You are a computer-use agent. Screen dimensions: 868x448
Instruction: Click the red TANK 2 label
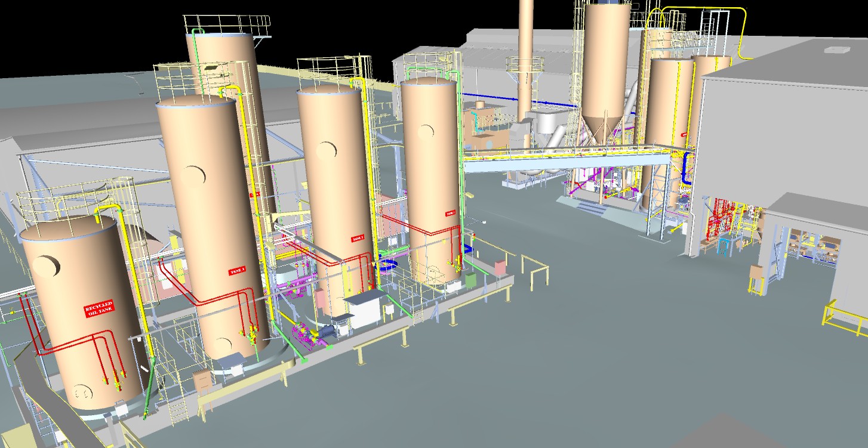point(358,239)
